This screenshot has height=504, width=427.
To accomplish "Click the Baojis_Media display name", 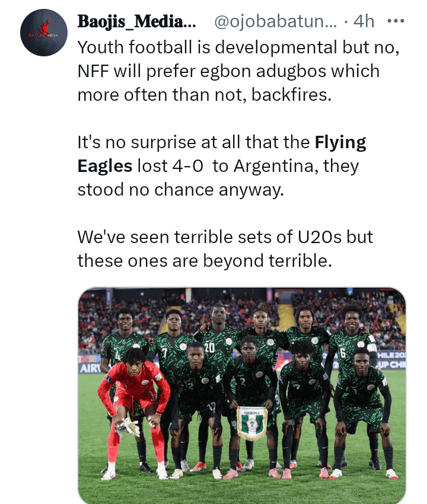I will click(x=136, y=22).
